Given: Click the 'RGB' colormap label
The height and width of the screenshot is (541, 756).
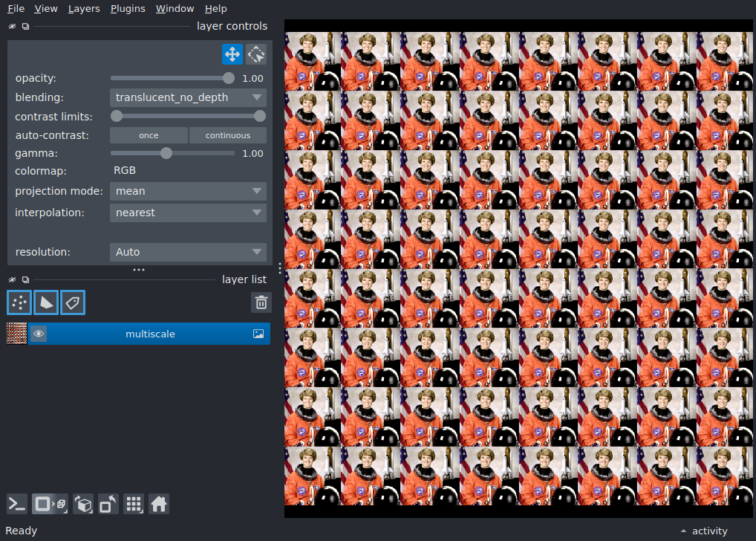Looking at the screenshot, I should click(x=125, y=170).
